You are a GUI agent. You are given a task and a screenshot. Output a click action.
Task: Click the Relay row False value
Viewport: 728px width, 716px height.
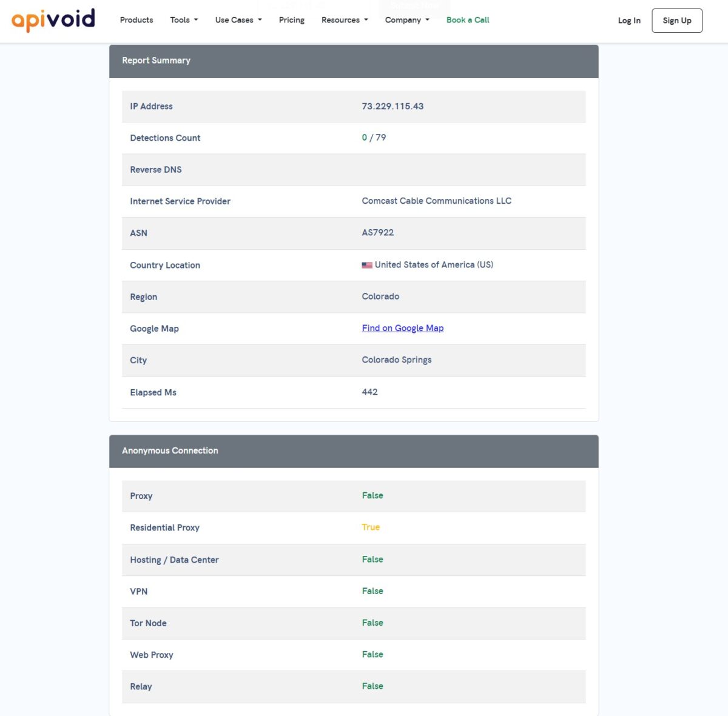coord(372,686)
